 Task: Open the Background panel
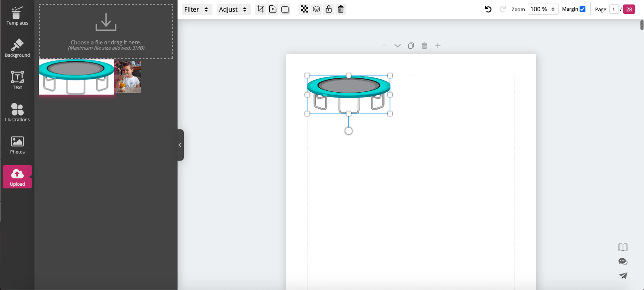(x=17, y=47)
